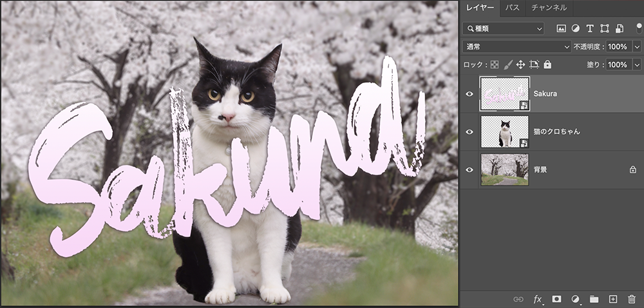Switch to the チャンネル tab
The image size is (644, 308).
click(549, 7)
